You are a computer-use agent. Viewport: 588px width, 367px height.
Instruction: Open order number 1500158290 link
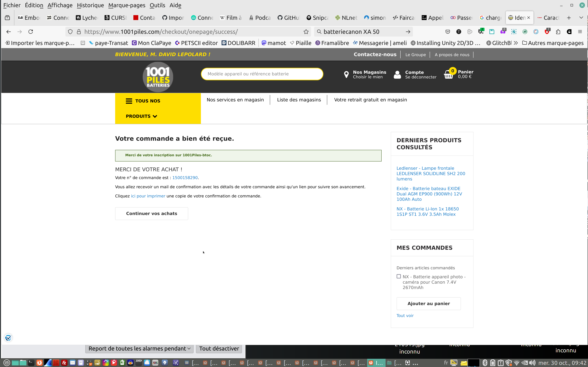185,178
